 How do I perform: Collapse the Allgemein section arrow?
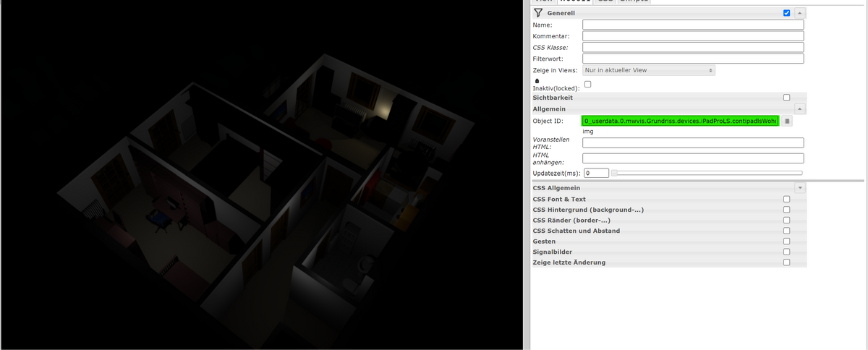799,108
